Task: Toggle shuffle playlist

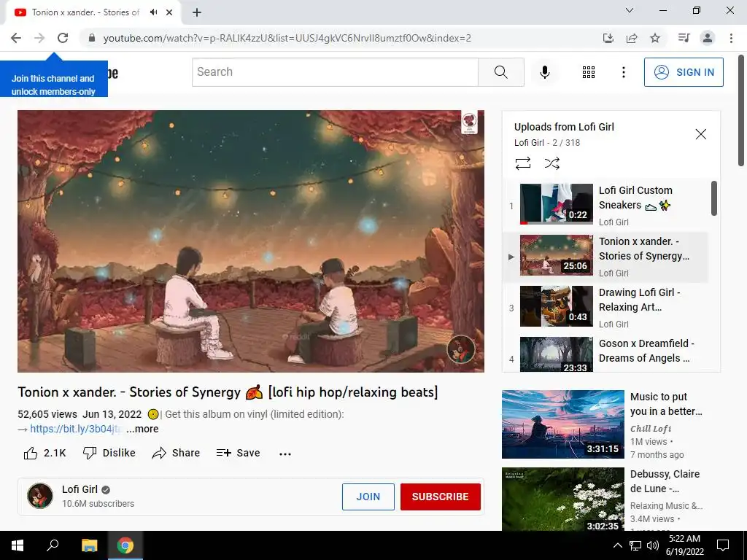Action: (551, 163)
